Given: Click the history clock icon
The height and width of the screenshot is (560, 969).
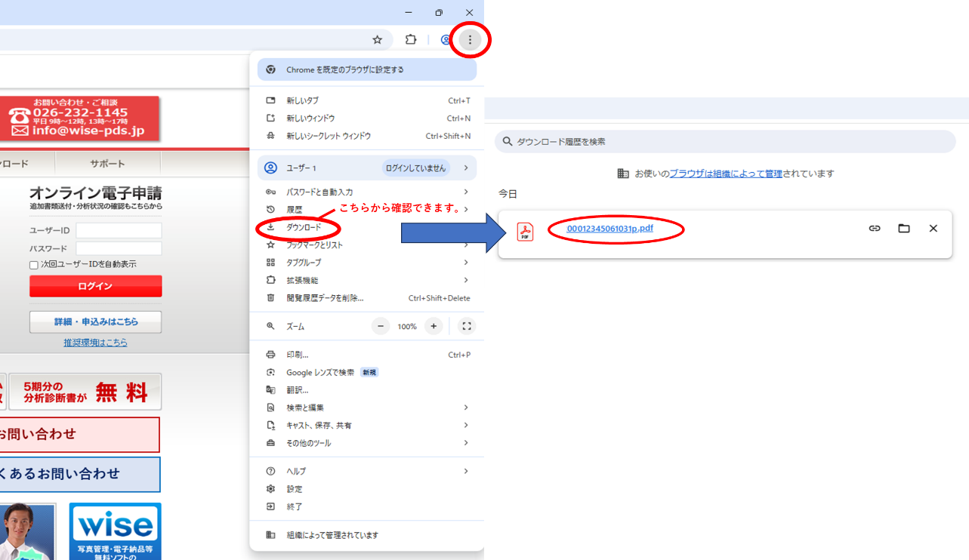Looking at the screenshot, I should point(270,209).
